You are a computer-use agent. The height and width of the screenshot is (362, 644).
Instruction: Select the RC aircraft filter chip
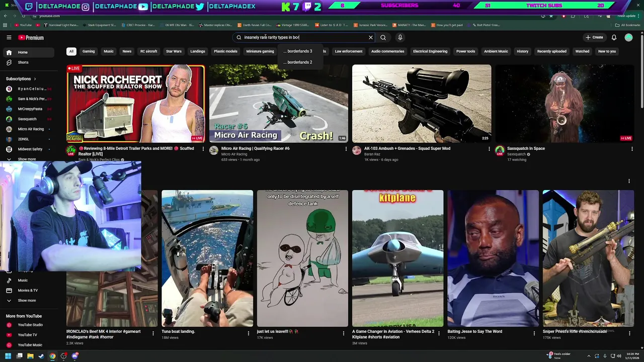click(148, 51)
